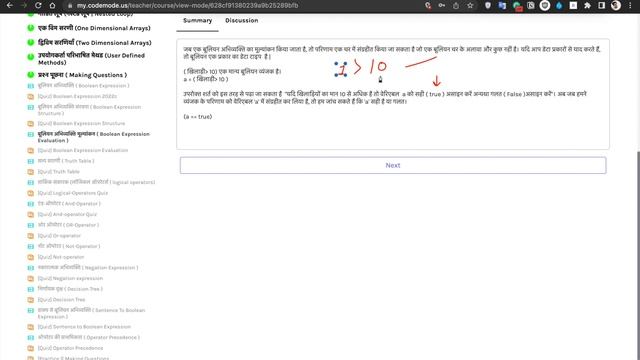The image size is (640, 360).
Task: Open the Quiz Not operator item
Action: point(61,257)
